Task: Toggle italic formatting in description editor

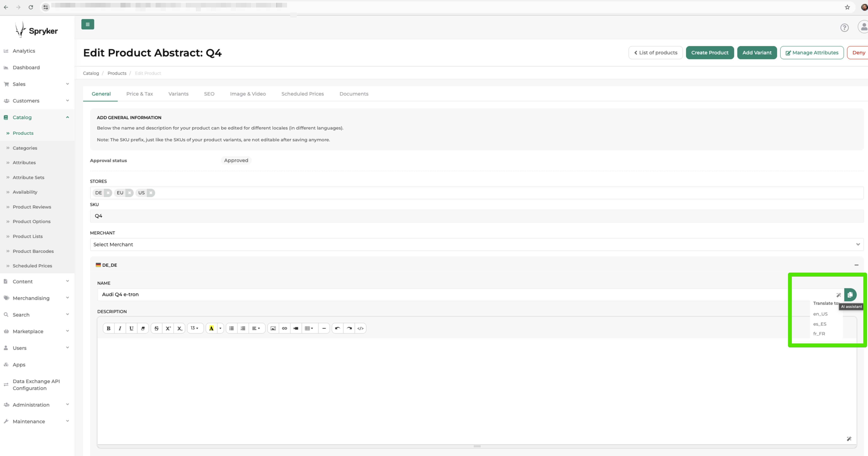Action: (x=120, y=328)
